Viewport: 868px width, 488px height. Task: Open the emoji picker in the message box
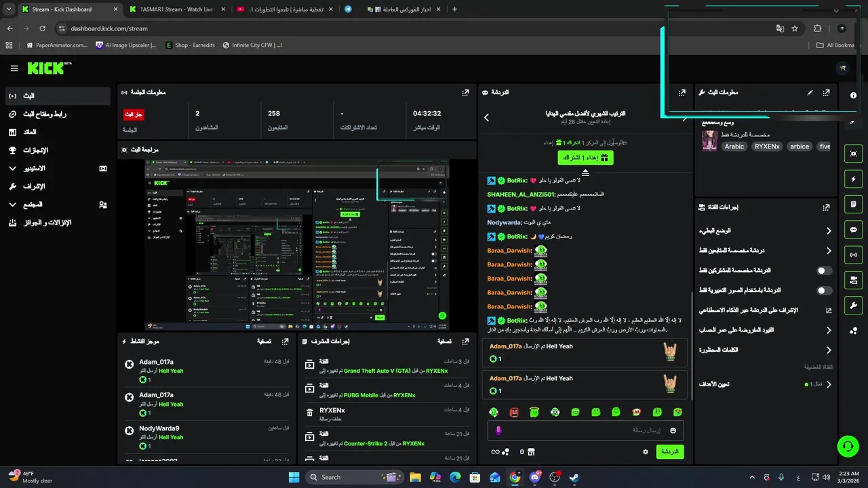673,430
